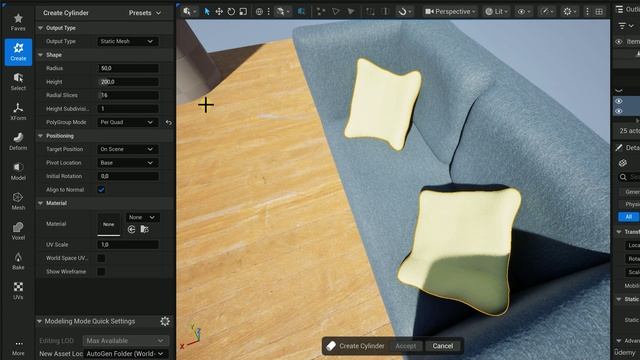Screen dimensions: 640x360
Task: Open the Model modeling category
Action: 18,171
